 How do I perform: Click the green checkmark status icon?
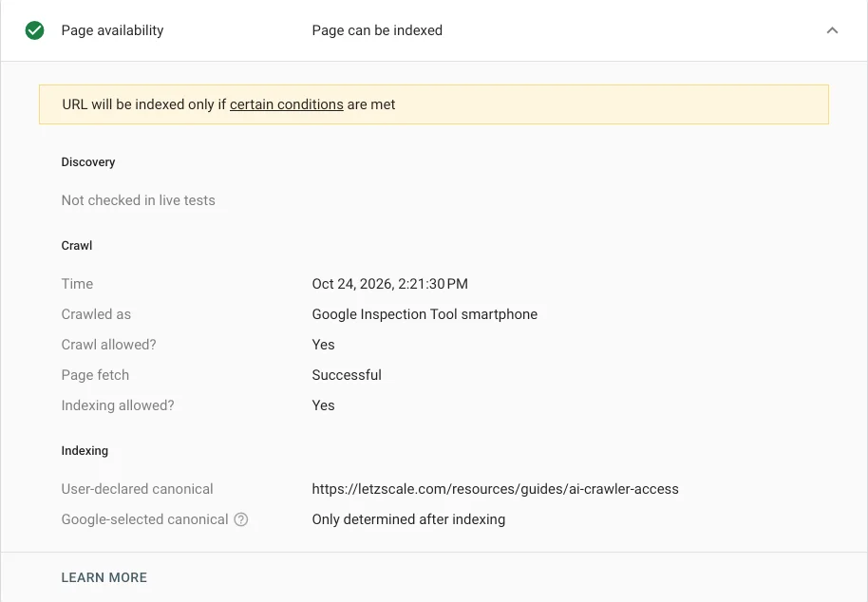pos(34,30)
